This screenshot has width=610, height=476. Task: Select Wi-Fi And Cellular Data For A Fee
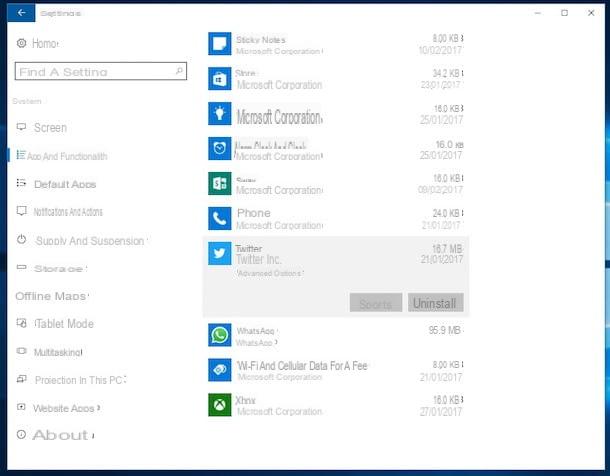pos(302,366)
